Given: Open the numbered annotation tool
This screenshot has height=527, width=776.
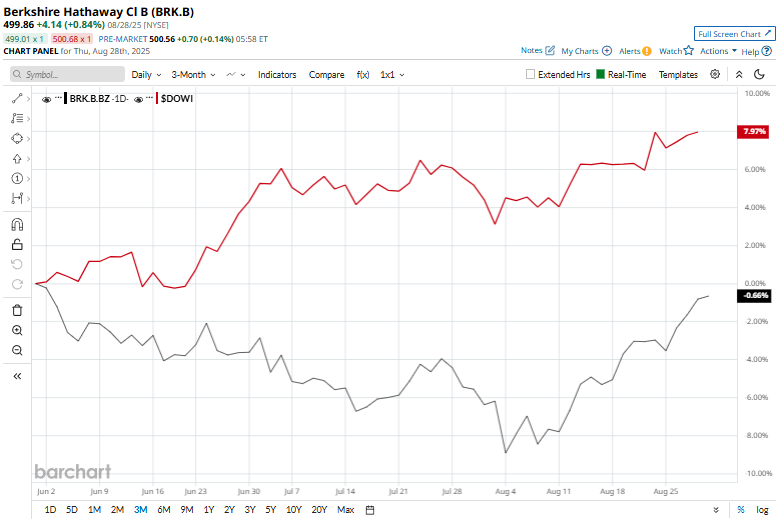Looking at the screenshot, I should tap(17, 179).
